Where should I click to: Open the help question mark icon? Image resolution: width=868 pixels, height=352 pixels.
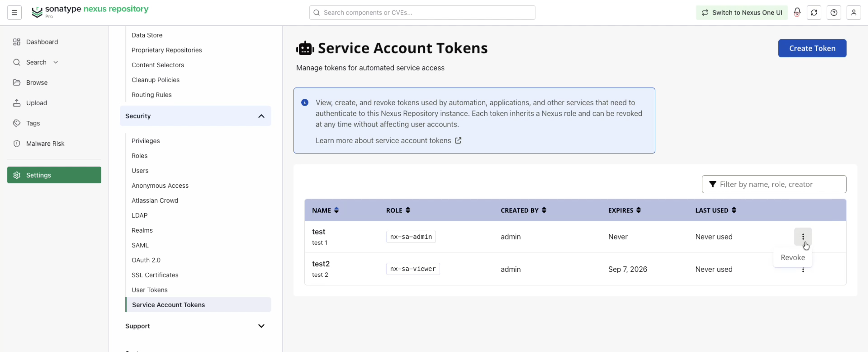tap(834, 12)
